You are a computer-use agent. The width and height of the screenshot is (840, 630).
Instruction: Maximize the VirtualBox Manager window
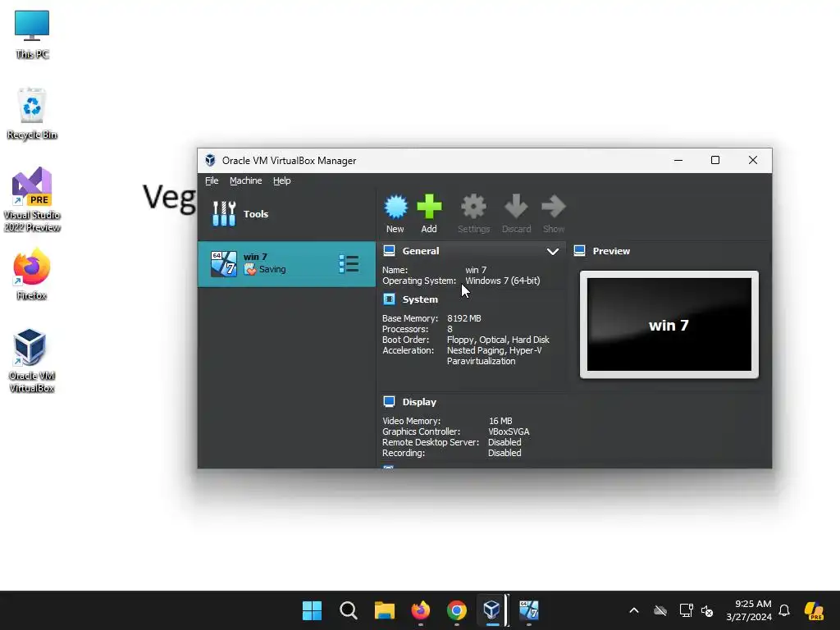tap(715, 160)
